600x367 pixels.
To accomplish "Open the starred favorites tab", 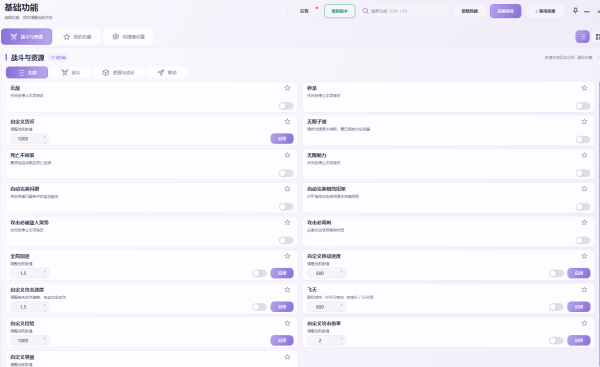I will [77, 37].
